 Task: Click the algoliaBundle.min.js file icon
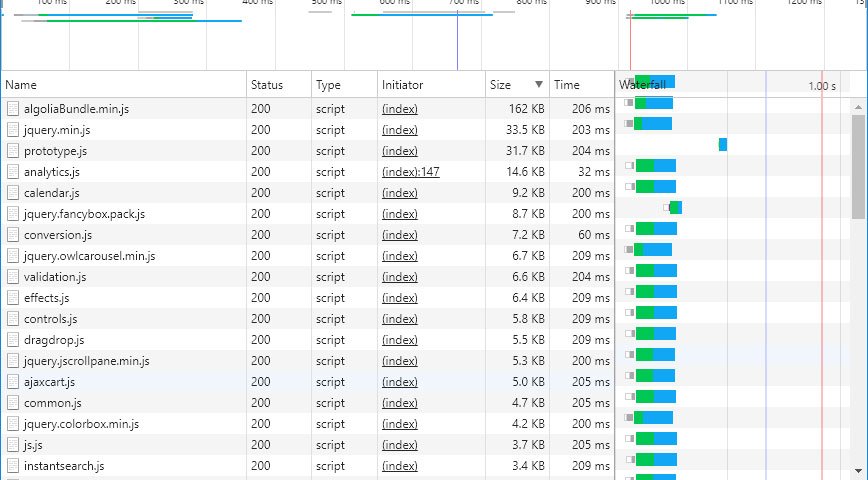point(13,109)
